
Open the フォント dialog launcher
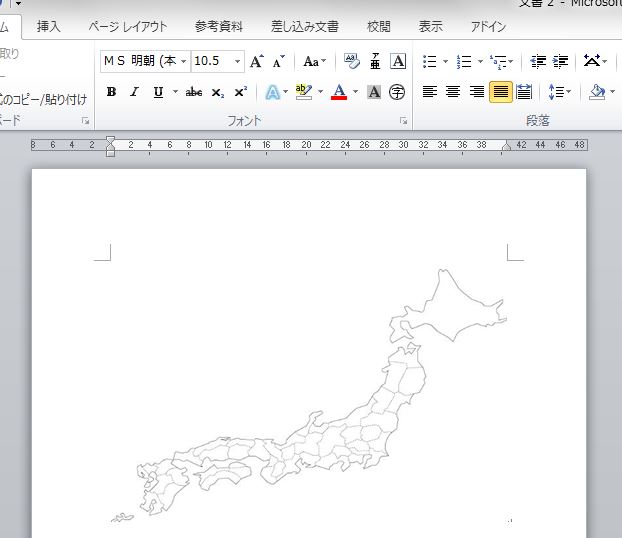click(404, 121)
